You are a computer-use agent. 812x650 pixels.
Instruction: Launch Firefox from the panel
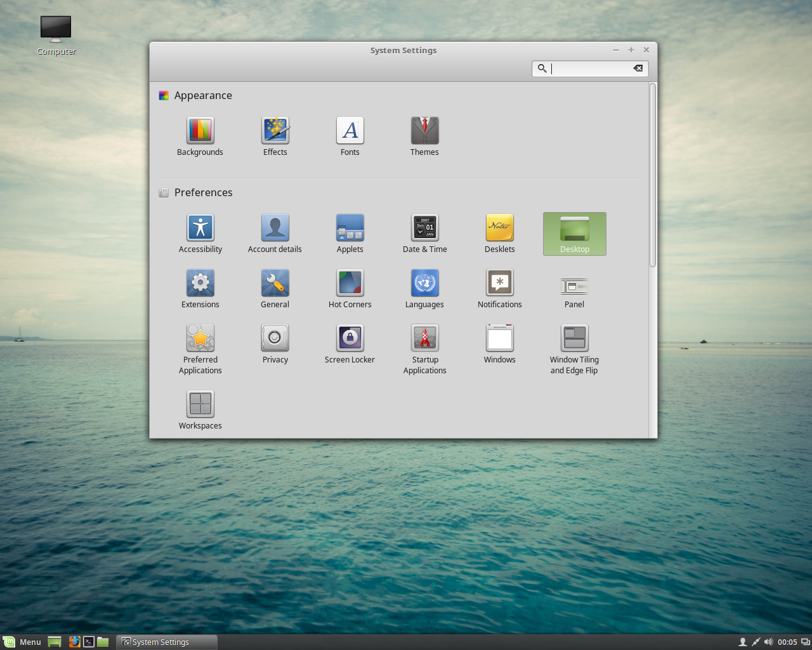tap(75, 642)
